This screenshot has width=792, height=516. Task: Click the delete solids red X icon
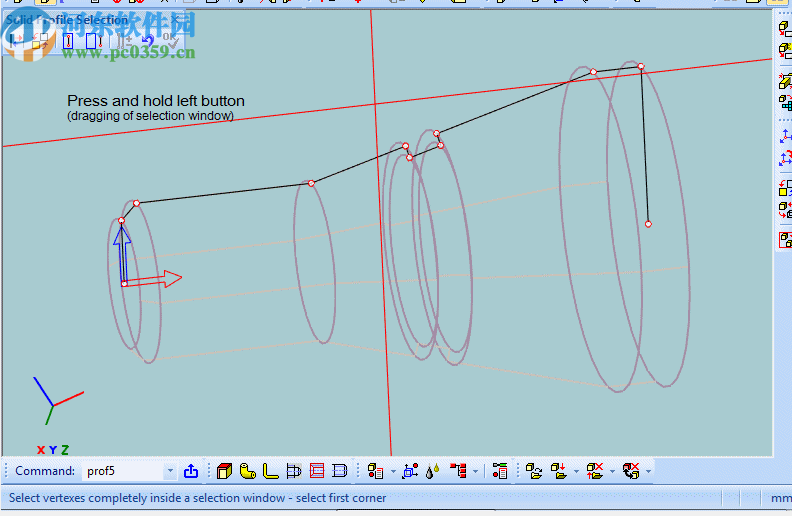click(x=595, y=471)
